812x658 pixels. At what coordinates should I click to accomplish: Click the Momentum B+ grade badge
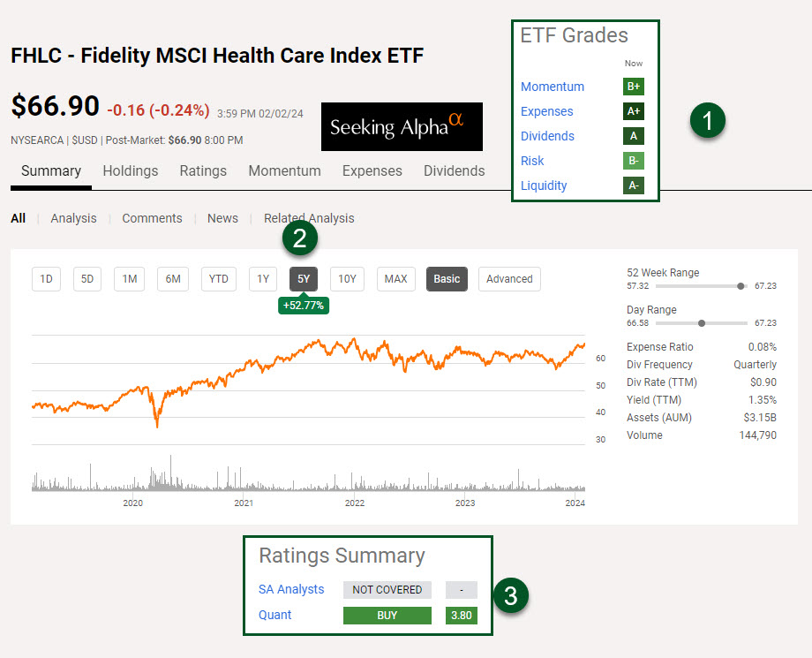633,87
